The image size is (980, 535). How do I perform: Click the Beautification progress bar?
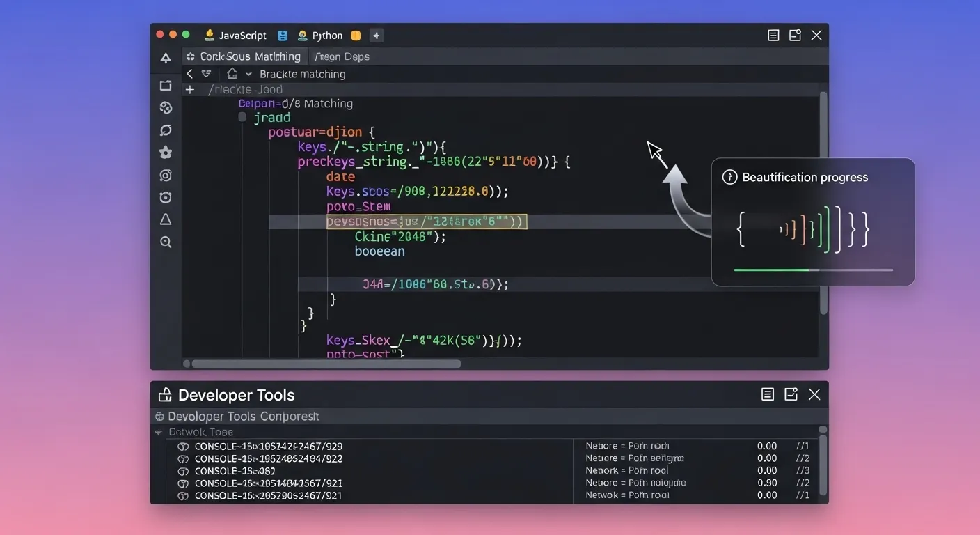[814, 270]
